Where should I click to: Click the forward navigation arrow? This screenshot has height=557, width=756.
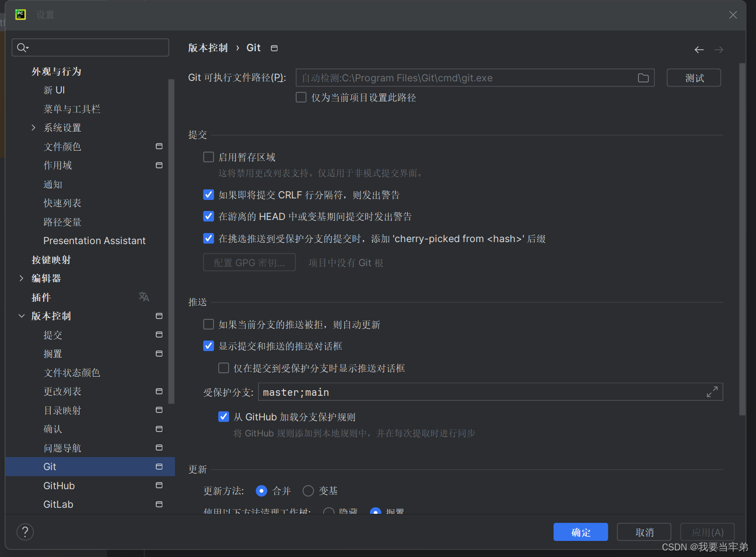(x=718, y=49)
